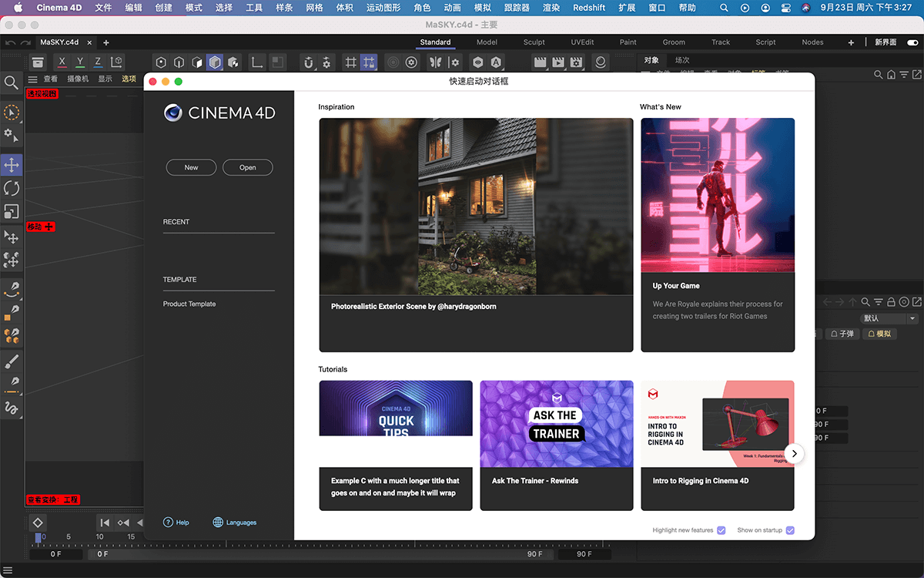
Task: Add a new layout with plus button
Action: [851, 42]
